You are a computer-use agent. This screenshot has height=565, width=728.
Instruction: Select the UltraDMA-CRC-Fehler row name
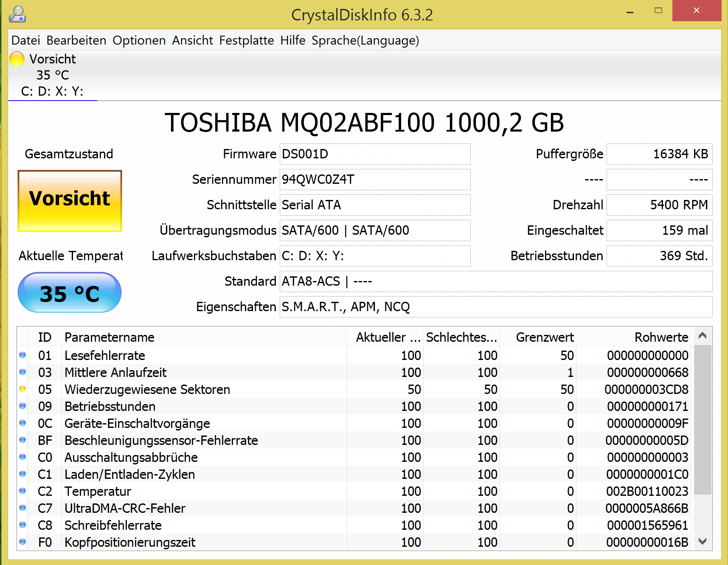[125, 508]
